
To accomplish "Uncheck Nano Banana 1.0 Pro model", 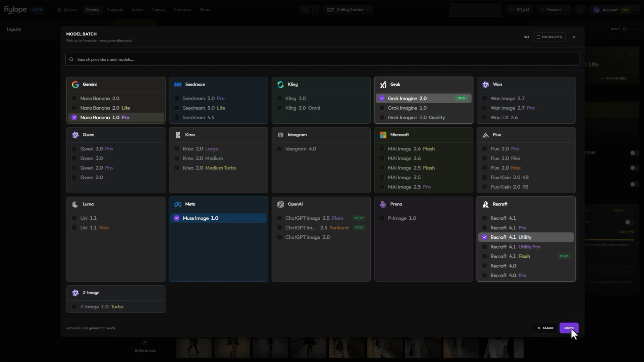I will (x=74, y=118).
